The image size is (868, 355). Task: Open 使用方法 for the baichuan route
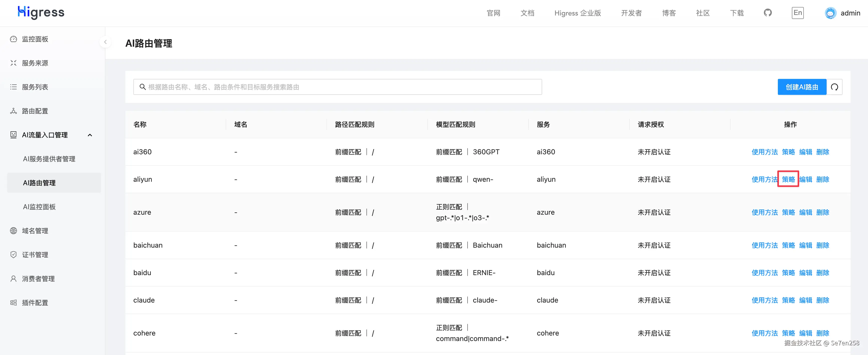click(764, 245)
